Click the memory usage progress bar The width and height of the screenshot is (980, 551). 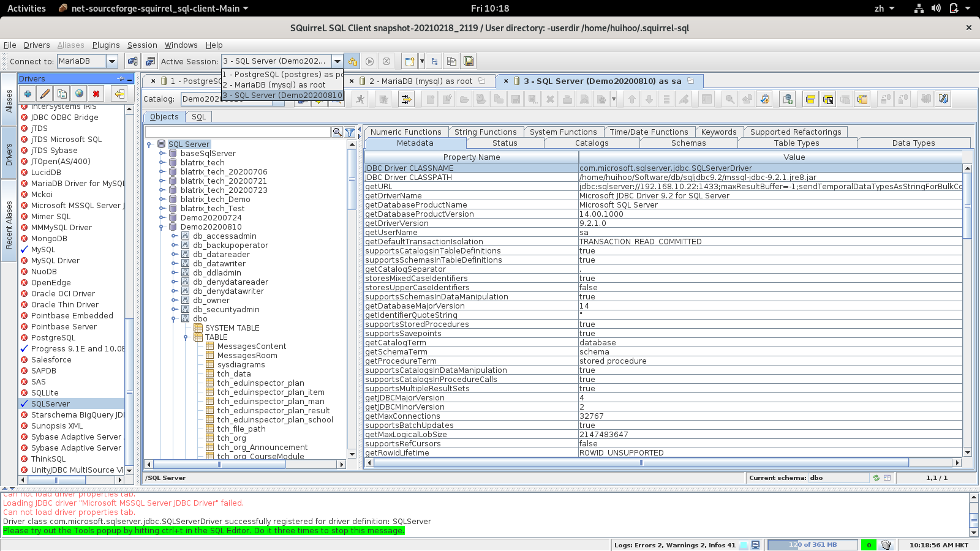tap(812, 545)
